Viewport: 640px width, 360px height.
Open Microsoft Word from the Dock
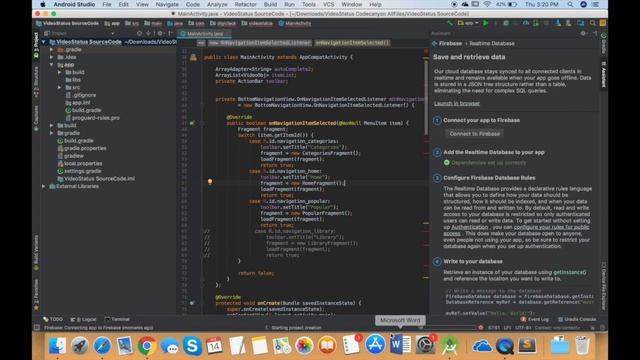[x=400, y=345]
